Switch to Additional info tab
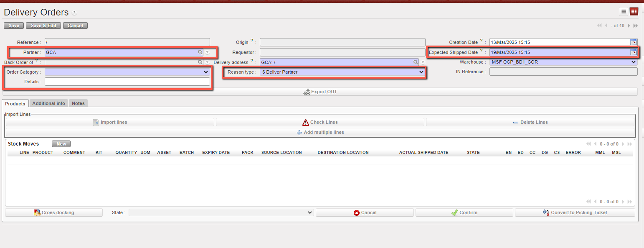The image size is (644, 248). point(48,103)
